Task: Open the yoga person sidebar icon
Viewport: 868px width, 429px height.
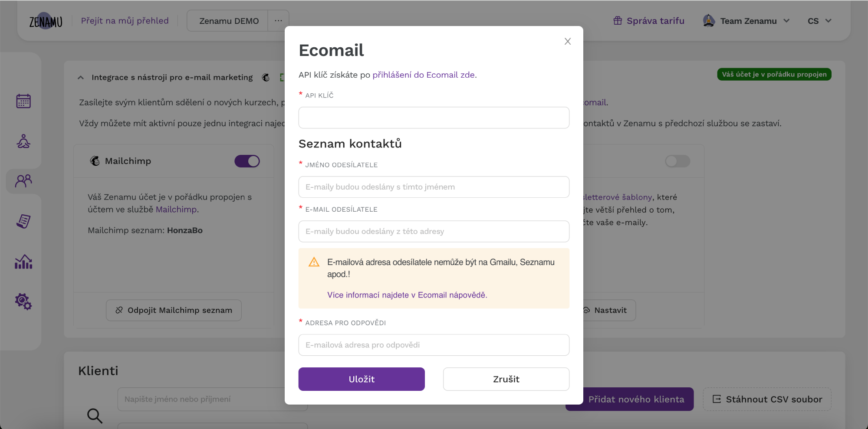Action: tap(23, 141)
